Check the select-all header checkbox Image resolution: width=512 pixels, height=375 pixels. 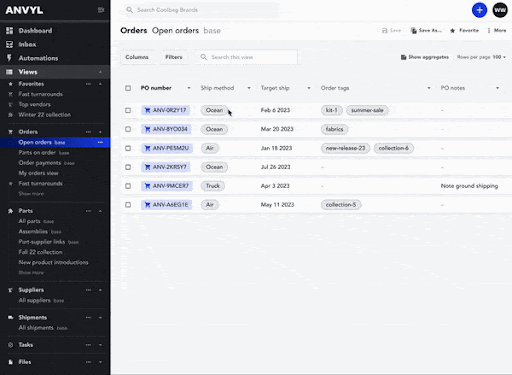pos(128,88)
